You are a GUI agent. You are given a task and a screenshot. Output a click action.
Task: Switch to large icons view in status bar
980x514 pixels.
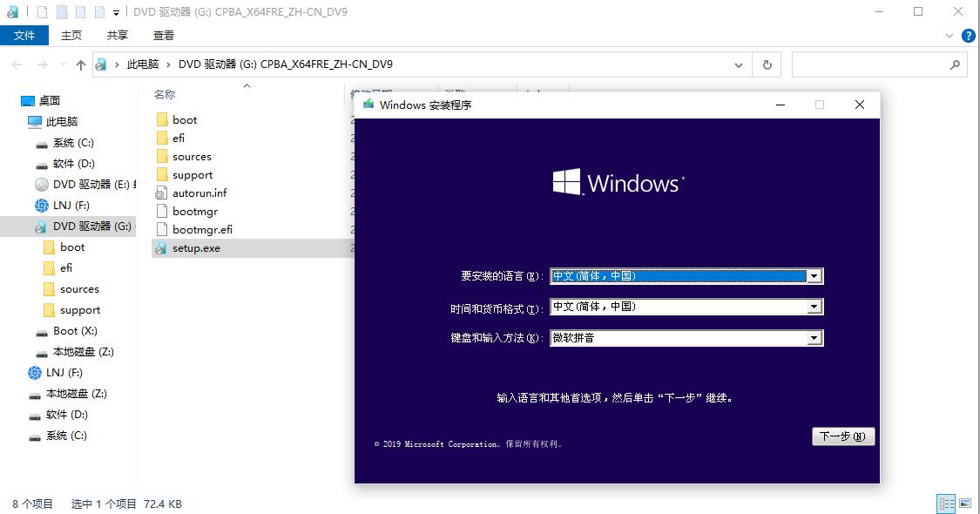point(965,504)
